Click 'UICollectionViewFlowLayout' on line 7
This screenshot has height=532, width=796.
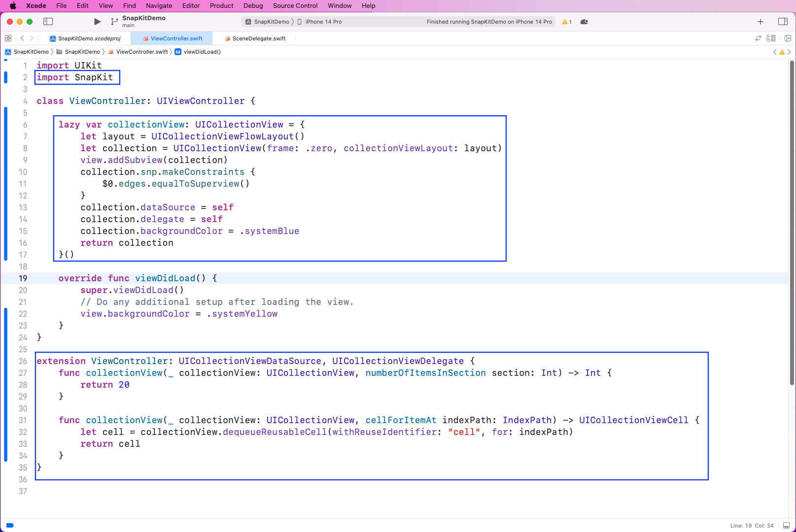point(222,136)
